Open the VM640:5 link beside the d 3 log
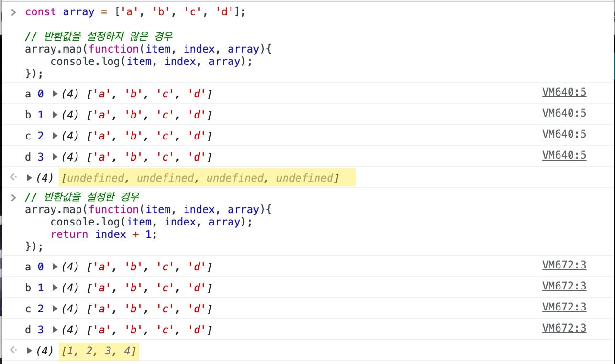 564,156
